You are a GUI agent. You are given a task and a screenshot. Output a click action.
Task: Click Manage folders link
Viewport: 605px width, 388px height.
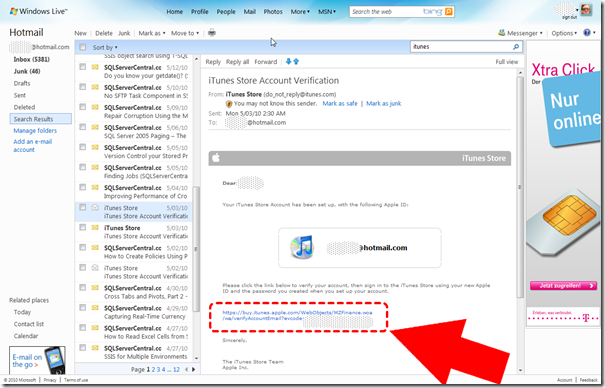[35, 131]
